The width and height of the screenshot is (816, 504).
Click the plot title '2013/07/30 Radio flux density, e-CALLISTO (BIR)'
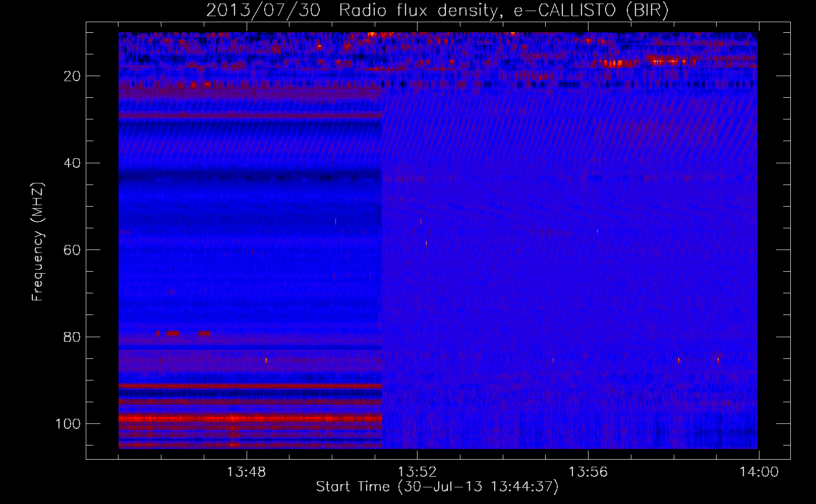point(437,11)
